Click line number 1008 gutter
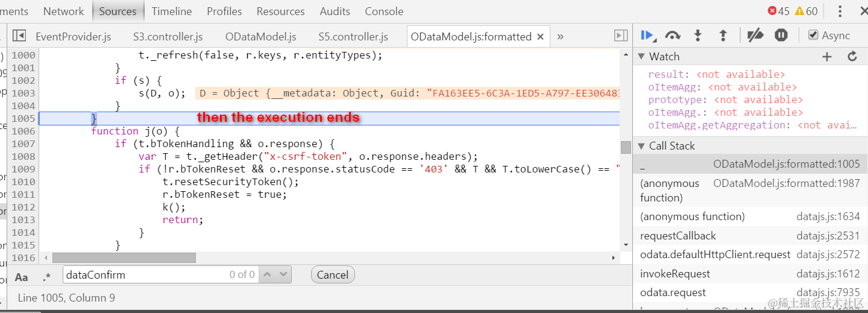The width and height of the screenshot is (868, 313). [23, 157]
